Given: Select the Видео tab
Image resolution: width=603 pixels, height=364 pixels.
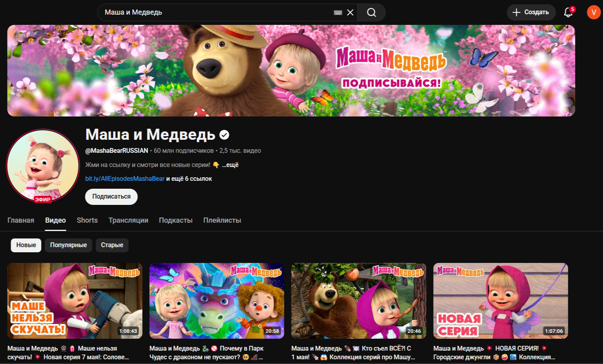Looking at the screenshot, I should 55,220.
